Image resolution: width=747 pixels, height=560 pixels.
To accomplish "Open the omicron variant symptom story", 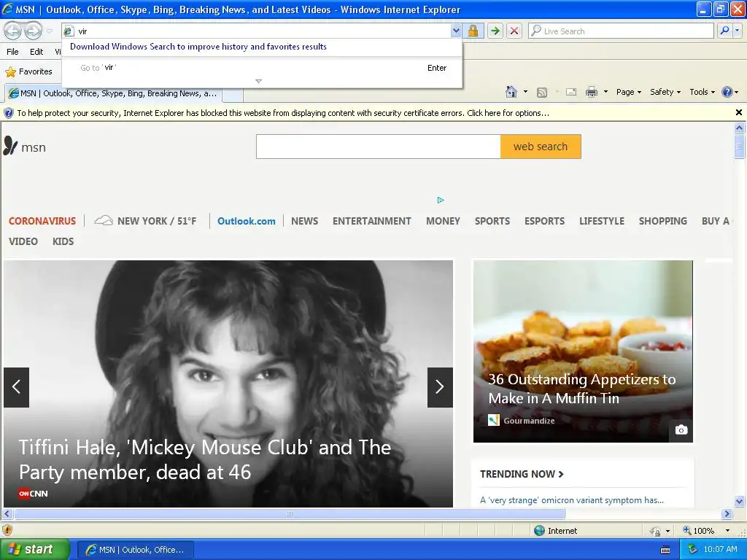I will pos(572,500).
